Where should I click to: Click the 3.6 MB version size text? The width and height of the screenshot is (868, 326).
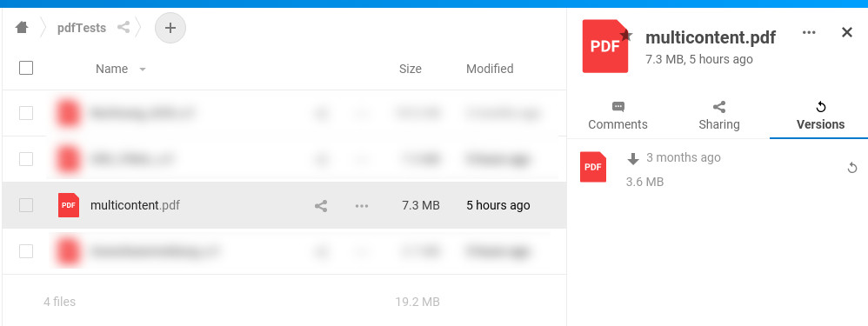coord(644,182)
